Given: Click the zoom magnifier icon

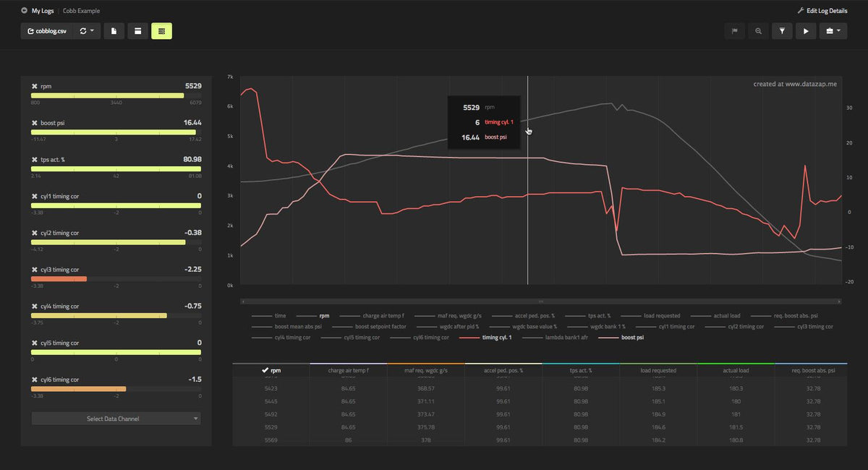Looking at the screenshot, I should tap(758, 31).
